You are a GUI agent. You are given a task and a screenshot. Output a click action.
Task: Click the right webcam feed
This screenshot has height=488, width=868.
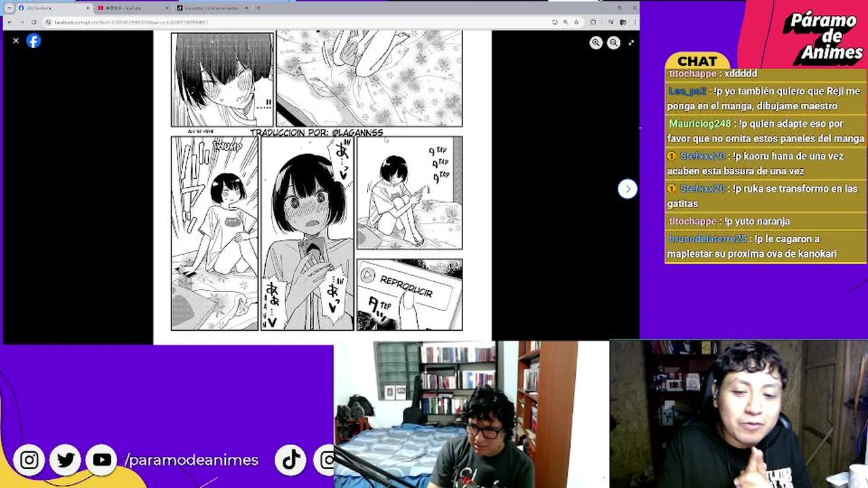pos(738,414)
